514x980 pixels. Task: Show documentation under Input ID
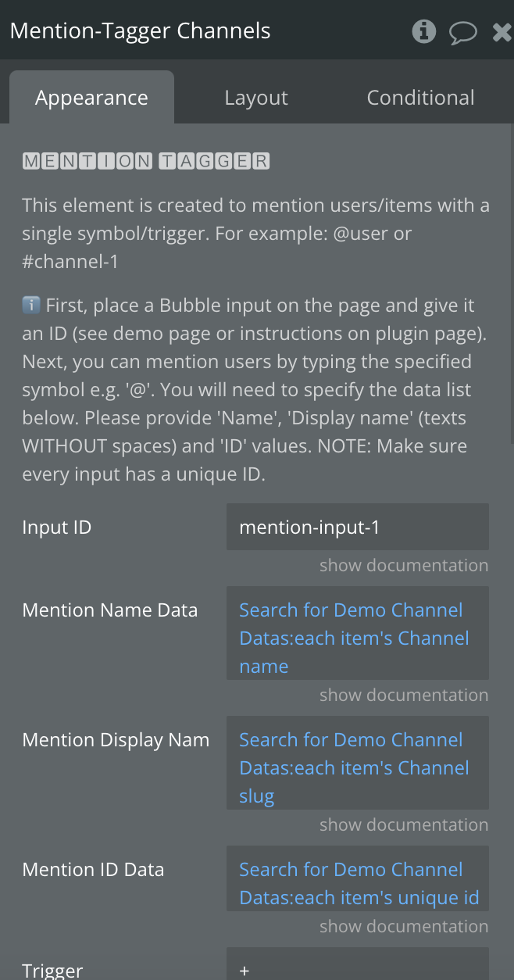[404, 565]
